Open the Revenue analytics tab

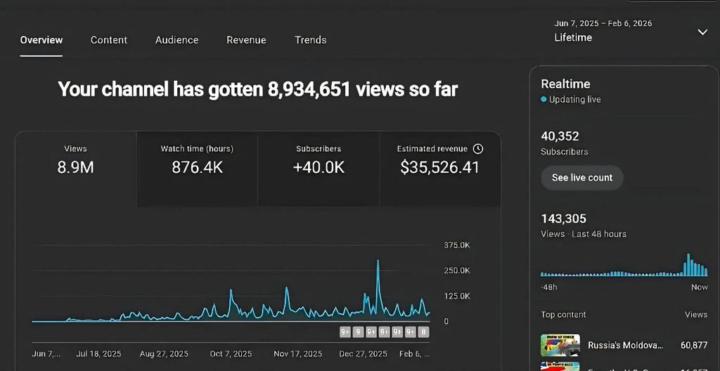click(246, 40)
